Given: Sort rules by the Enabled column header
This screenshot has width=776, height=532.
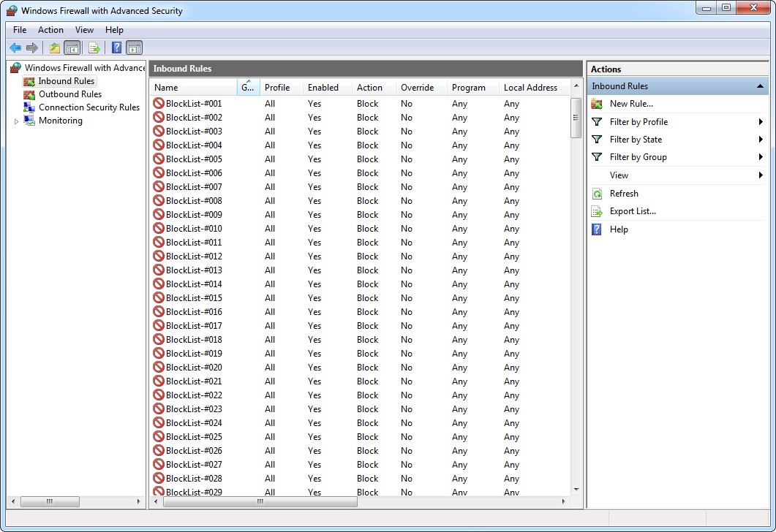Looking at the screenshot, I should tap(323, 88).
